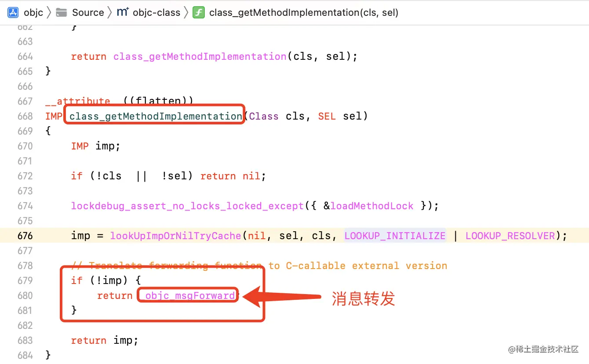The width and height of the screenshot is (589, 364).
Task: Click the objc-class file icon in breadcrumb
Action: click(123, 12)
